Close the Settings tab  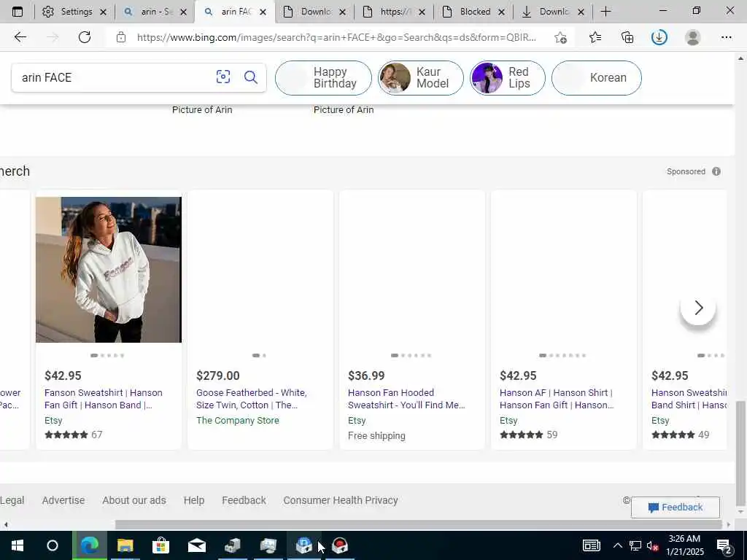click(104, 12)
